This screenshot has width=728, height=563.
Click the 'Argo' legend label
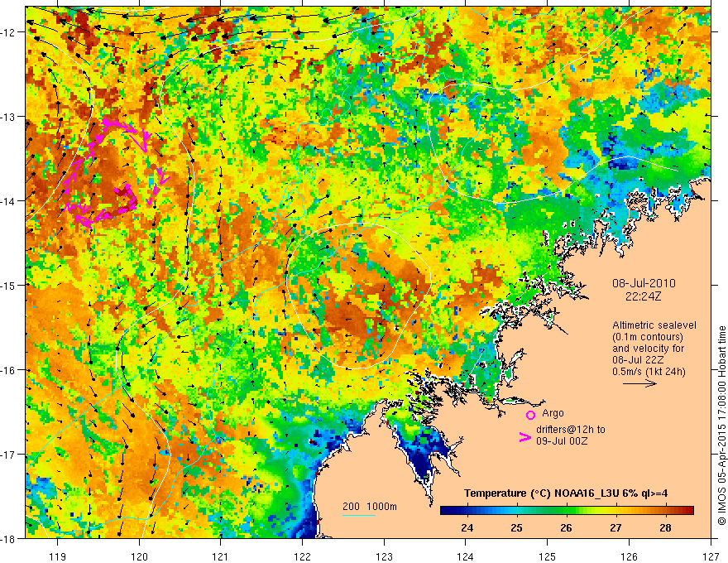[553, 413]
